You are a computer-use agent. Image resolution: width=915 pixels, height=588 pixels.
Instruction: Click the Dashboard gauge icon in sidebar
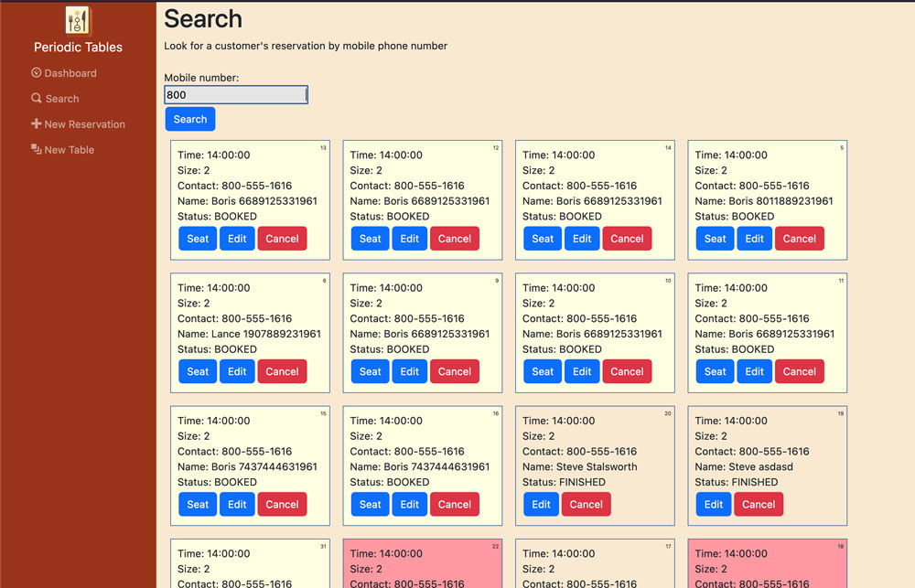37,73
